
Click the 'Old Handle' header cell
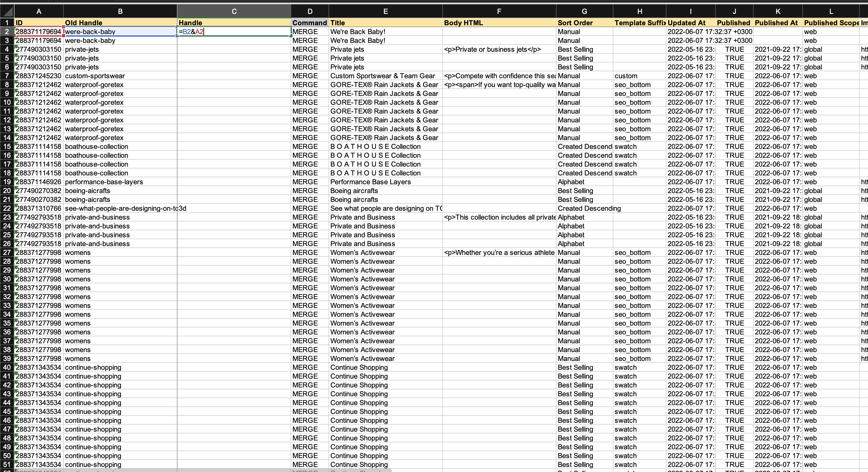(120, 23)
